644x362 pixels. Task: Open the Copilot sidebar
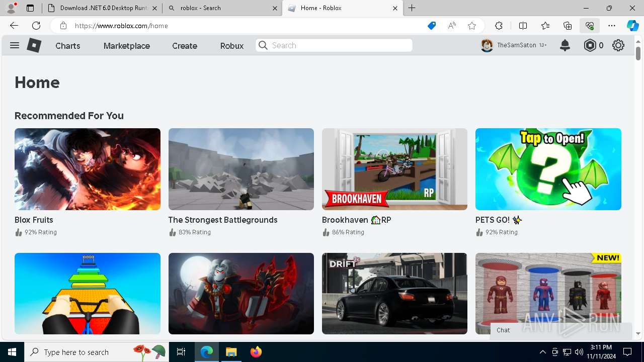632,26
